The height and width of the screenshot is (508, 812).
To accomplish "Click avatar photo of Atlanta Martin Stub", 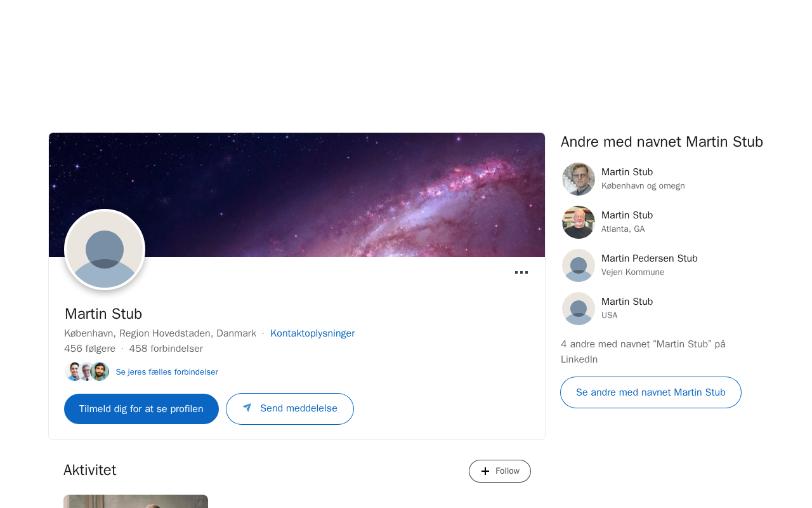I will (x=579, y=222).
